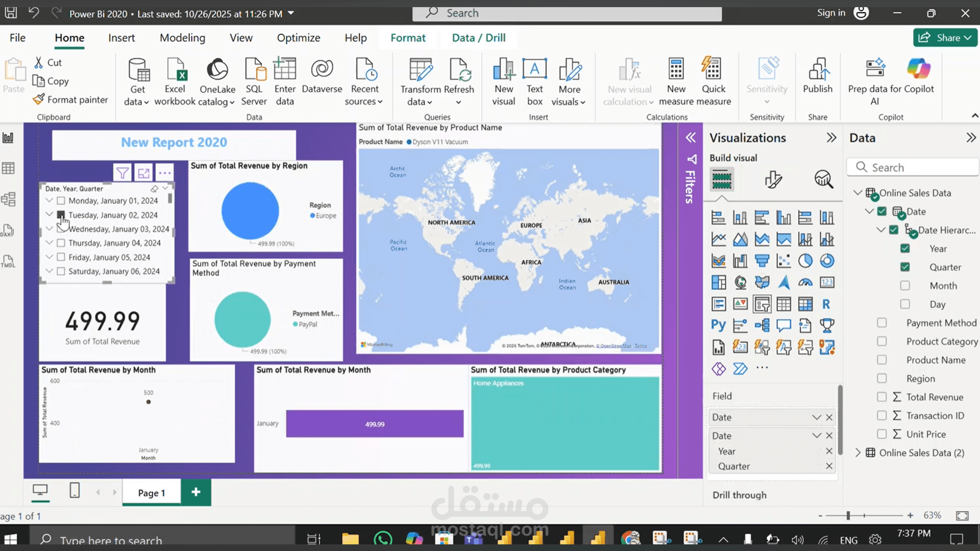Image resolution: width=980 pixels, height=551 pixels.
Task: Adjust the zoom slider handle
Action: (x=848, y=516)
